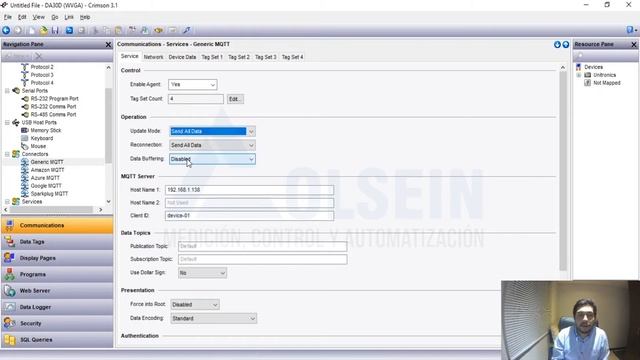Close the Resource Pane
The height and width of the screenshot is (360, 640).
[x=634, y=44]
